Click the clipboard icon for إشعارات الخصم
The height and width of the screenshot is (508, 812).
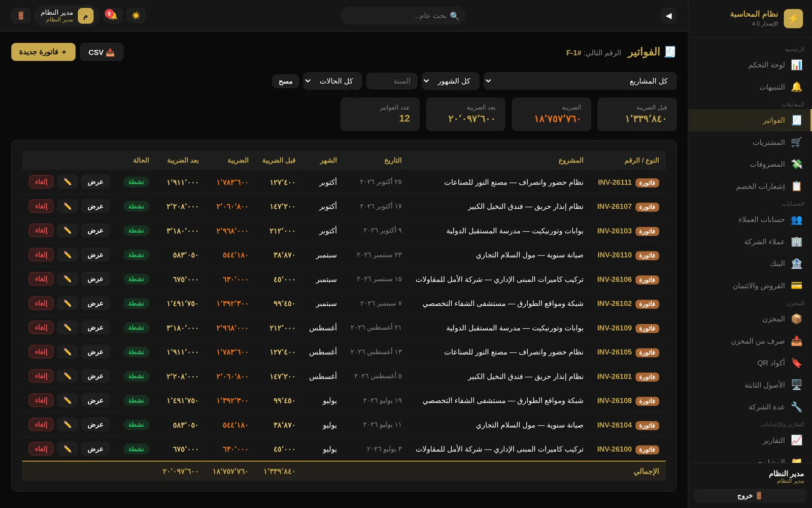click(x=797, y=186)
